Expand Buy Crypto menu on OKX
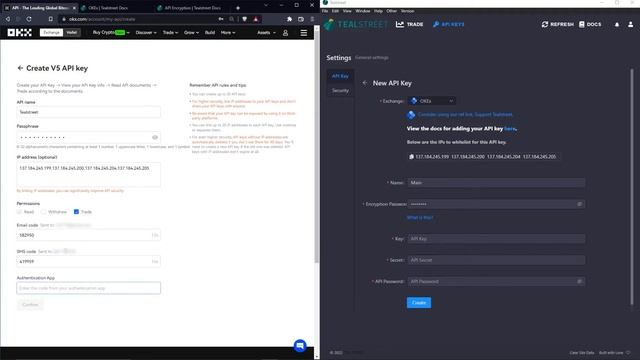Image resolution: width=640 pixels, height=360 pixels. coord(111,33)
